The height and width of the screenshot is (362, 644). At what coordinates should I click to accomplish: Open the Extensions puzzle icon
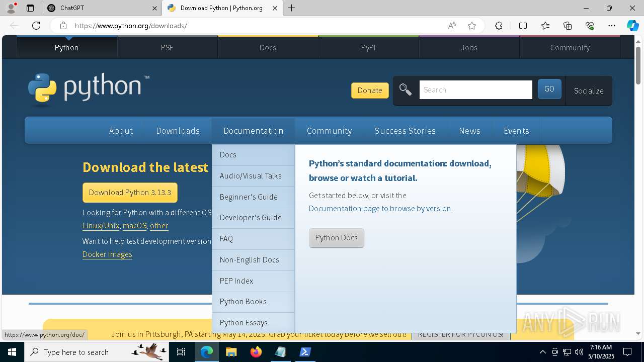[x=499, y=26]
